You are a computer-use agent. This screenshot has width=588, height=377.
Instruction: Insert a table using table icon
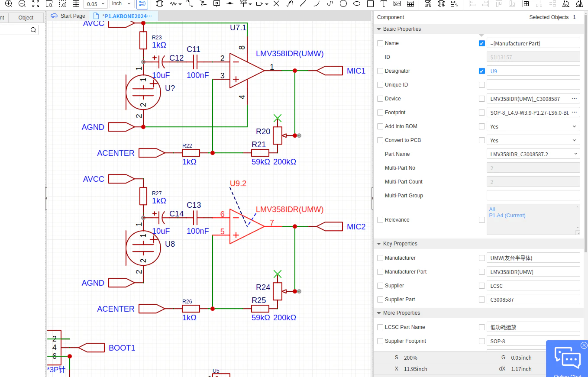tap(410, 4)
